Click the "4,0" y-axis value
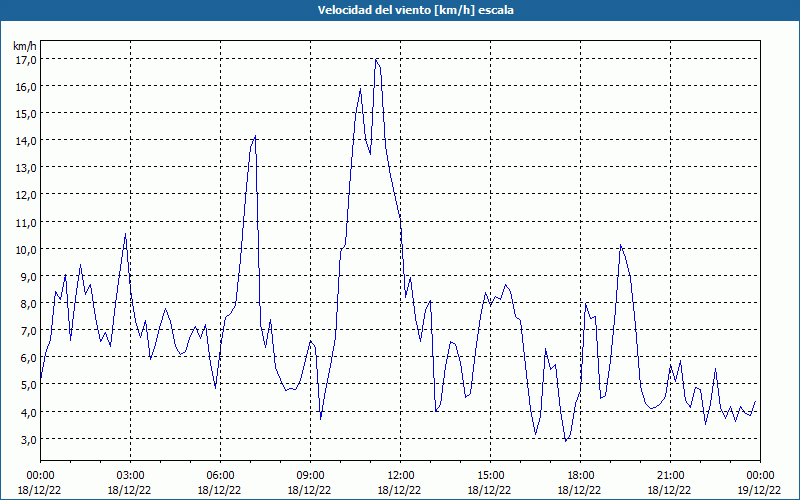 click(x=28, y=412)
